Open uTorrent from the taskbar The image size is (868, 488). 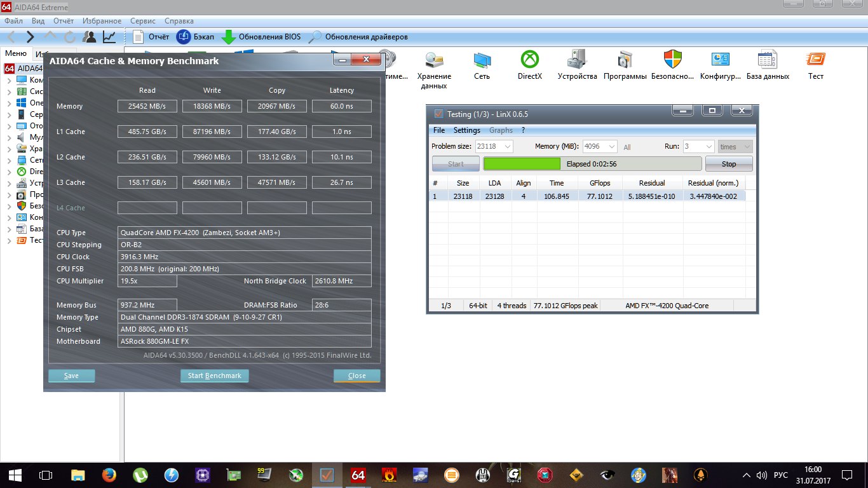point(140,475)
